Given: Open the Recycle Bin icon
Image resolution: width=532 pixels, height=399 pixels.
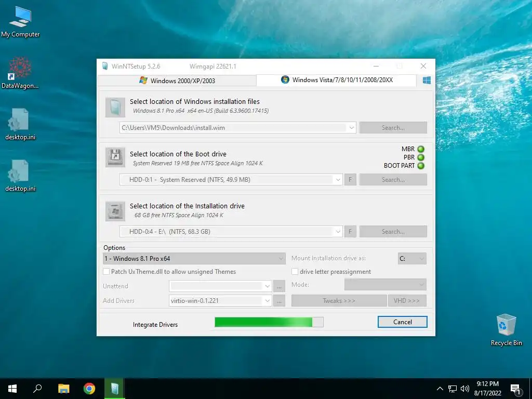Looking at the screenshot, I should [x=506, y=330].
